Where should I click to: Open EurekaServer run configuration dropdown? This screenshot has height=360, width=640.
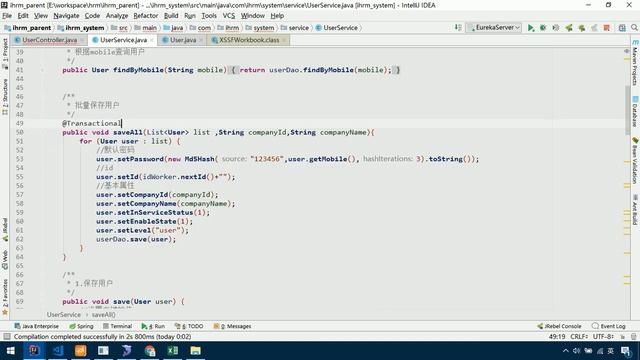click(x=494, y=28)
